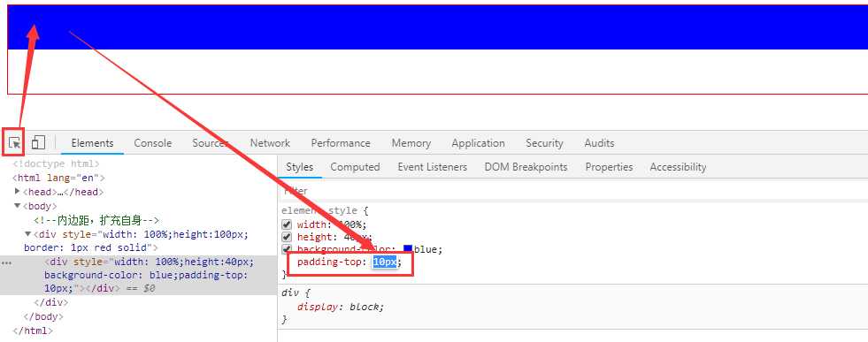Open the DOM Breakpoints sub-tab
The image size is (868, 342).
click(x=526, y=167)
